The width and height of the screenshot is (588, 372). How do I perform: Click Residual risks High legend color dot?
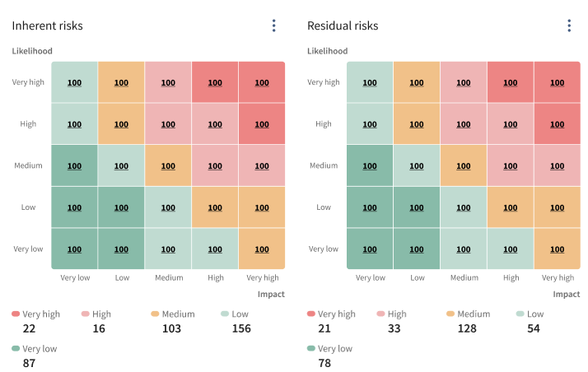381,314
